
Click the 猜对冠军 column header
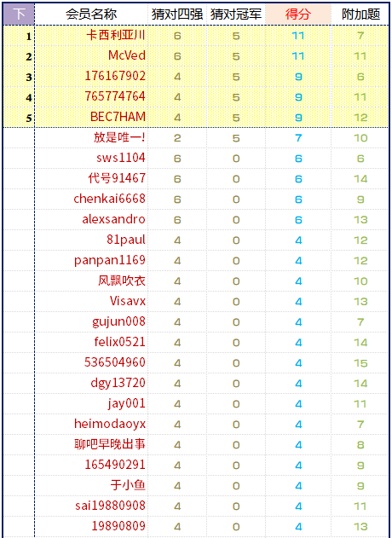pos(236,14)
